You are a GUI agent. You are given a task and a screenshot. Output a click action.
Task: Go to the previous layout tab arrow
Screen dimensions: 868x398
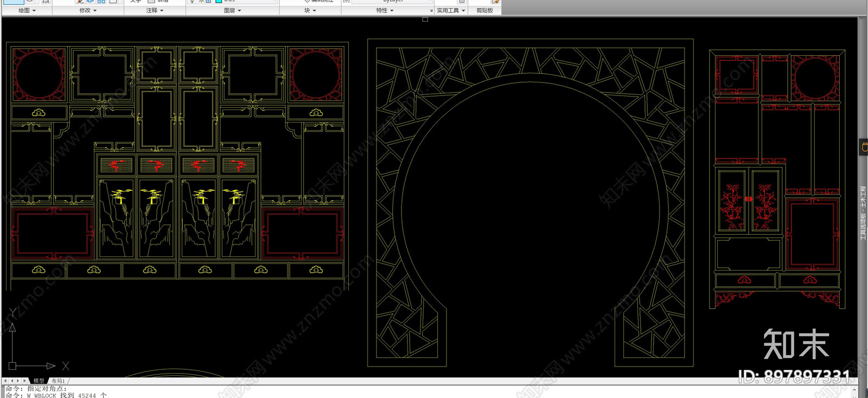pos(12,381)
